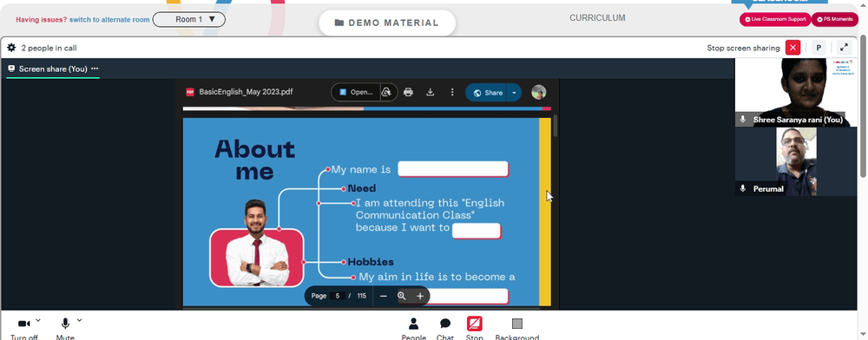Click switch to alternate room link

point(109,19)
